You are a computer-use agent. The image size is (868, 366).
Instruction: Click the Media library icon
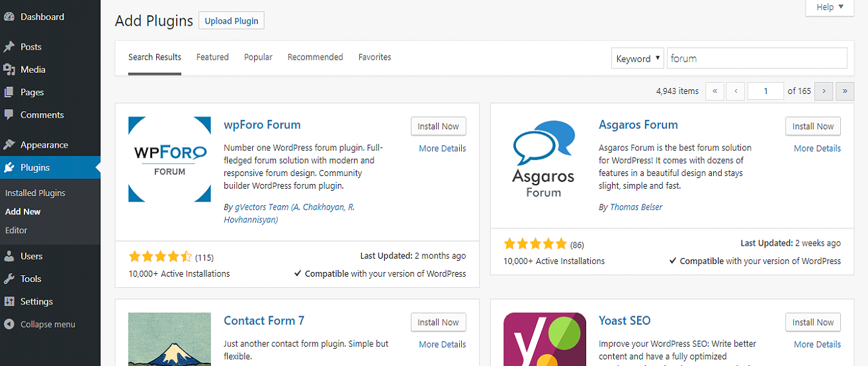click(9, 69)
